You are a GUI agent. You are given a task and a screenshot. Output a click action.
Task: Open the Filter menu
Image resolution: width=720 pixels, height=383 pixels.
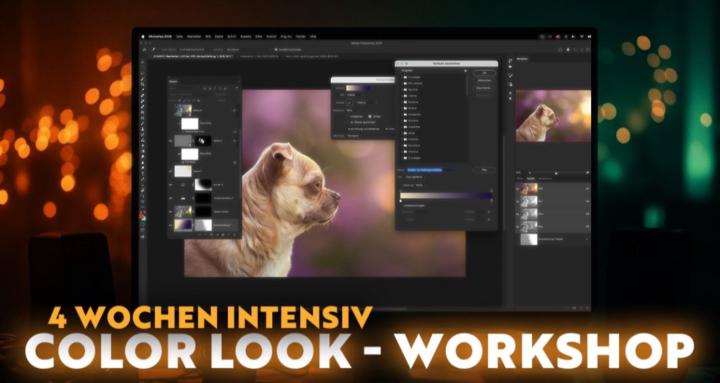coord(259,36)
